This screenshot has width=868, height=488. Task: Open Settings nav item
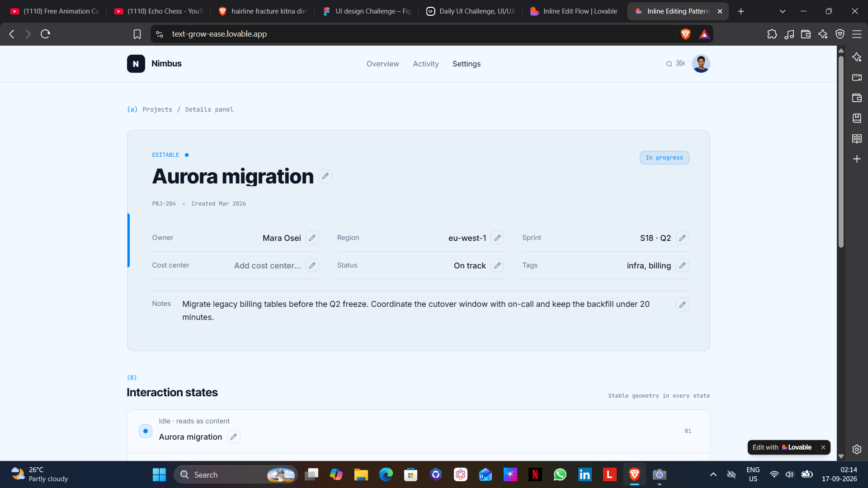466,64
